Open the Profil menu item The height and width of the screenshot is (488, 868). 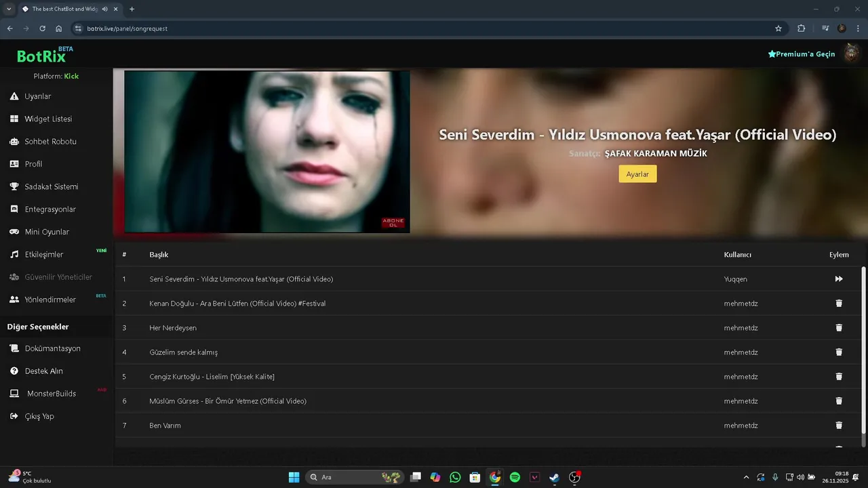pos(33,164)
